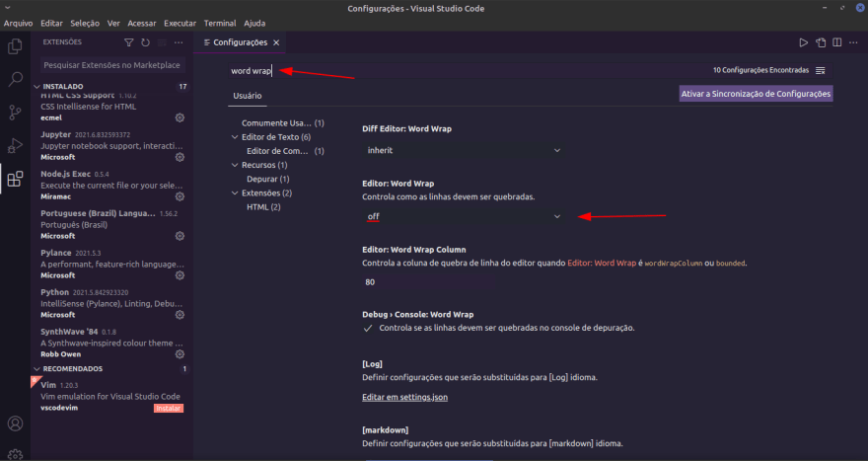Open the Run and Debug view
868x461 pixels.
point(15,146)
